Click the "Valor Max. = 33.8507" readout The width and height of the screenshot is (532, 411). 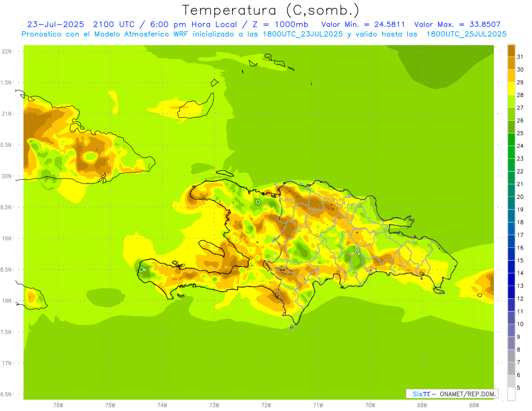pos(458,24)
